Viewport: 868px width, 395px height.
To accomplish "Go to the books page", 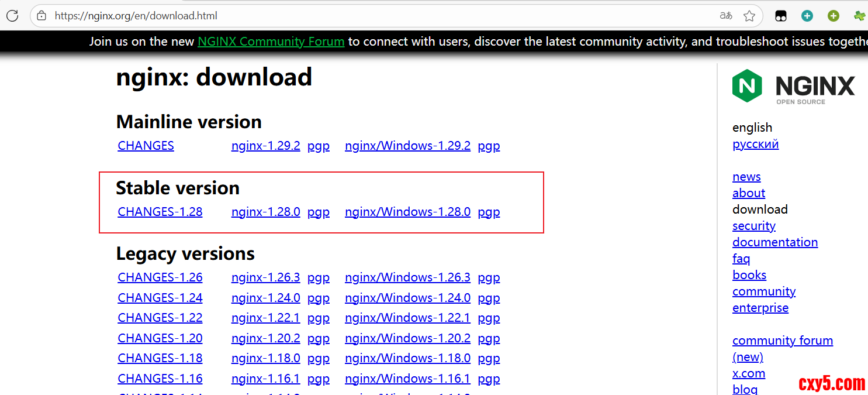I will pos(749,275).
